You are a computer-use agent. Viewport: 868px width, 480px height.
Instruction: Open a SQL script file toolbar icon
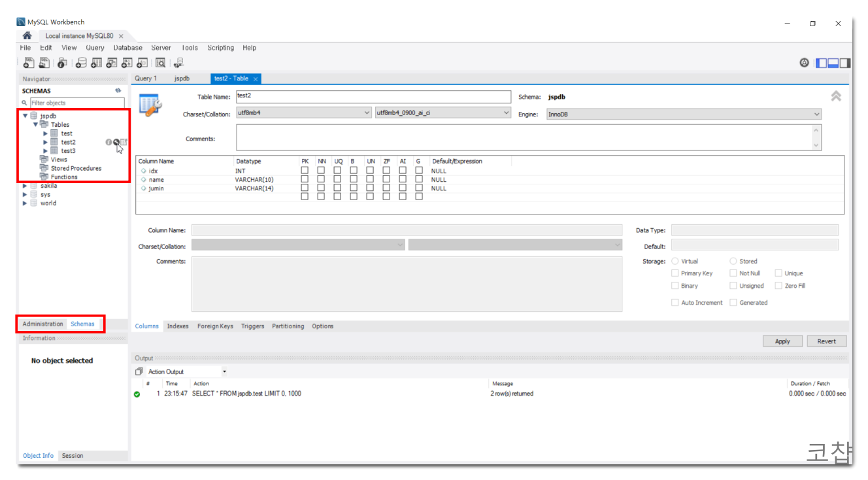(44, 63)
